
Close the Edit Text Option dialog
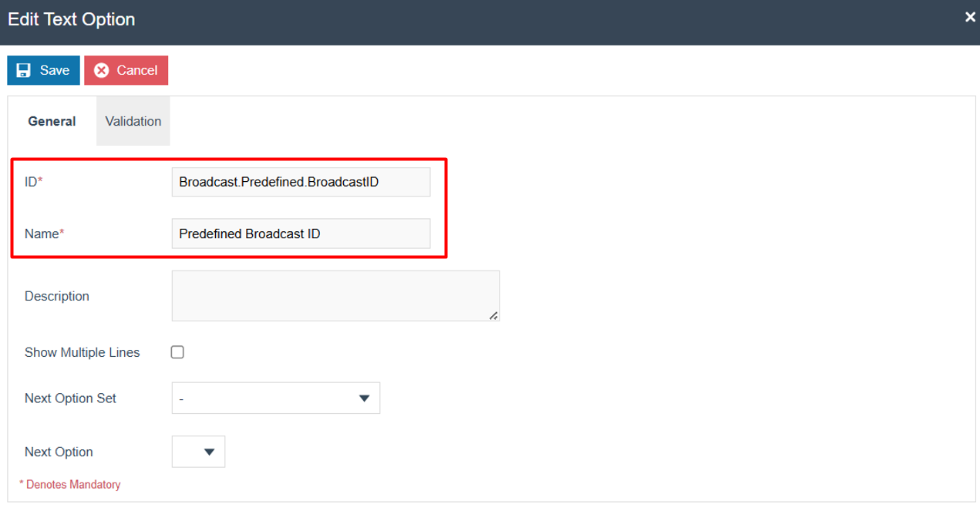coord(969,16)
